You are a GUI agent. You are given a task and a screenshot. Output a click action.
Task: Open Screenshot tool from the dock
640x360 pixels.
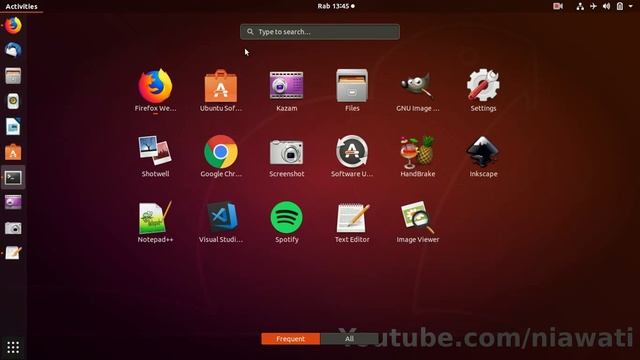[13, 228]
